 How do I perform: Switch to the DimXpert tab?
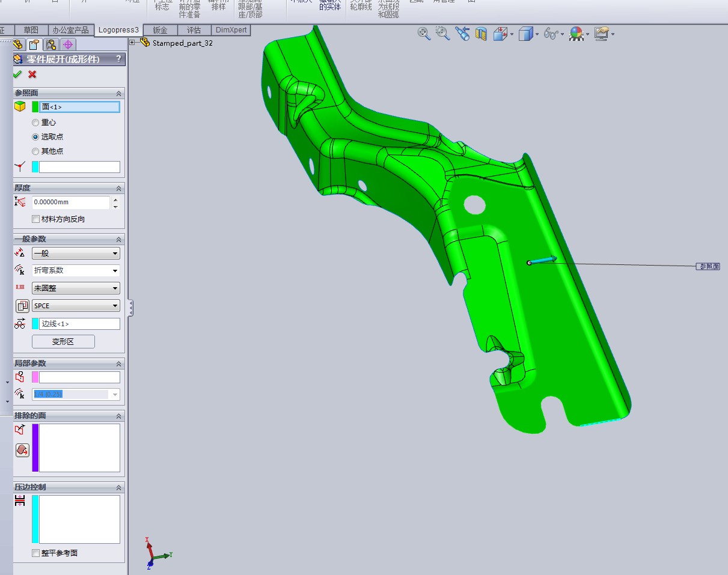pos(231,30)
